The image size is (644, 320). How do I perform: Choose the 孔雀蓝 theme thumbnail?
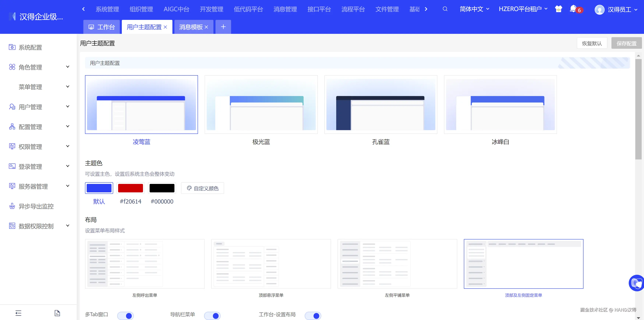[381, 104]
